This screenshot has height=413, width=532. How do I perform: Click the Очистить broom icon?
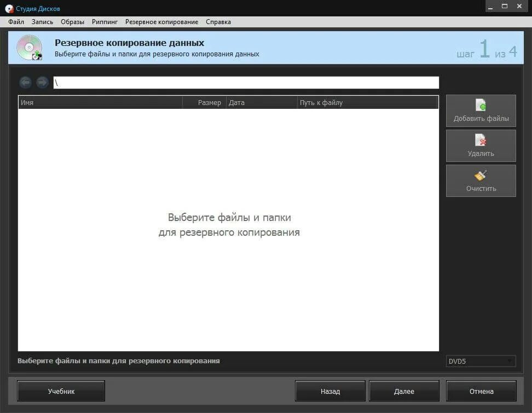[x=481, y=176]
